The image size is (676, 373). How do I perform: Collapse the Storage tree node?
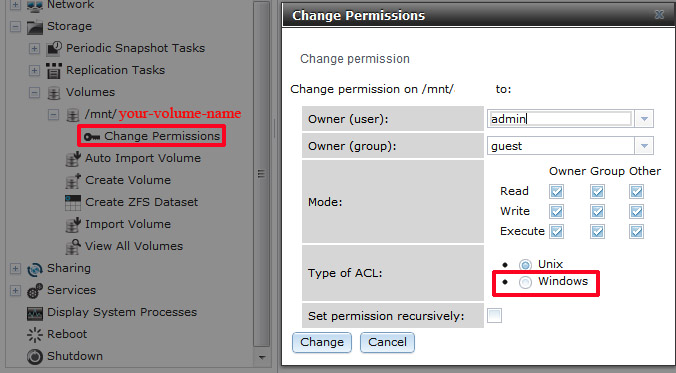coord(15,27)
